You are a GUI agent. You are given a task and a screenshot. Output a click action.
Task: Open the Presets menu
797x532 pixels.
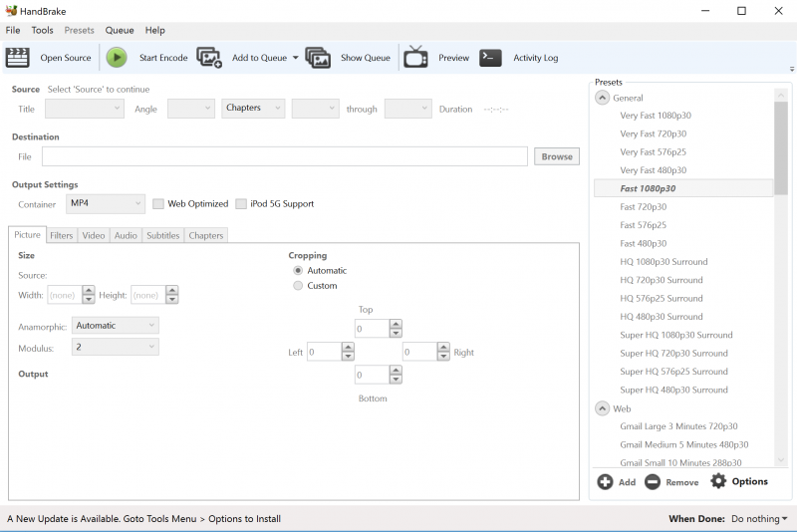coord(79,31)
